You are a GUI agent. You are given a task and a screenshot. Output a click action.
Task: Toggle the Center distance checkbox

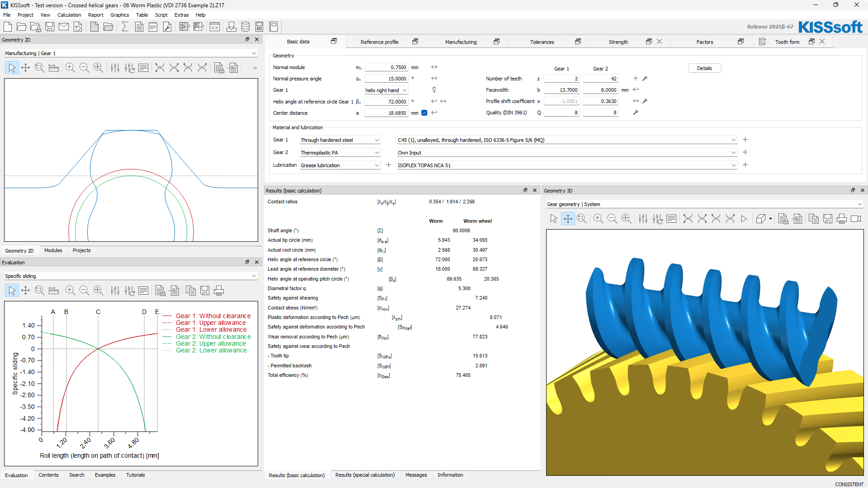pyautogui.click(x=424, y=113)
